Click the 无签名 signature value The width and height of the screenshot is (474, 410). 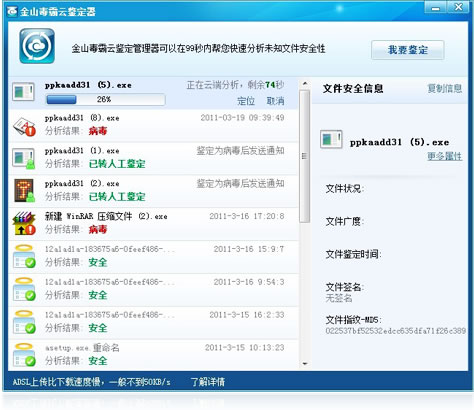(x=339, y=298)
